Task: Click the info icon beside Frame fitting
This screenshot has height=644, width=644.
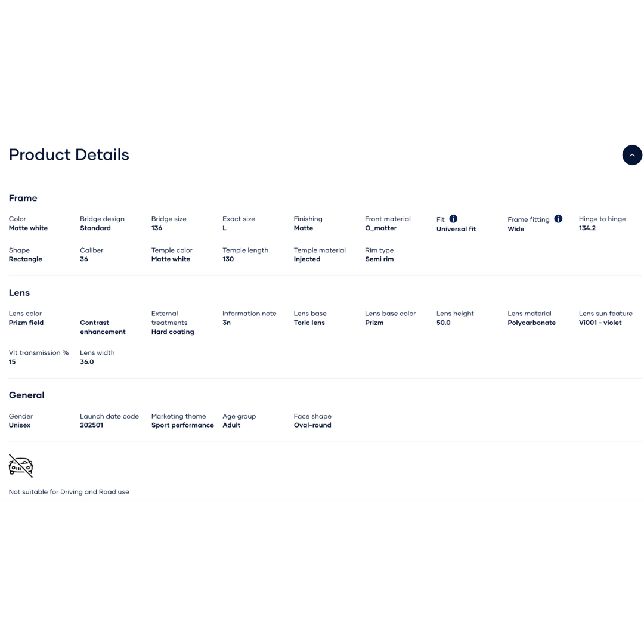Action: tap(558, 219)
